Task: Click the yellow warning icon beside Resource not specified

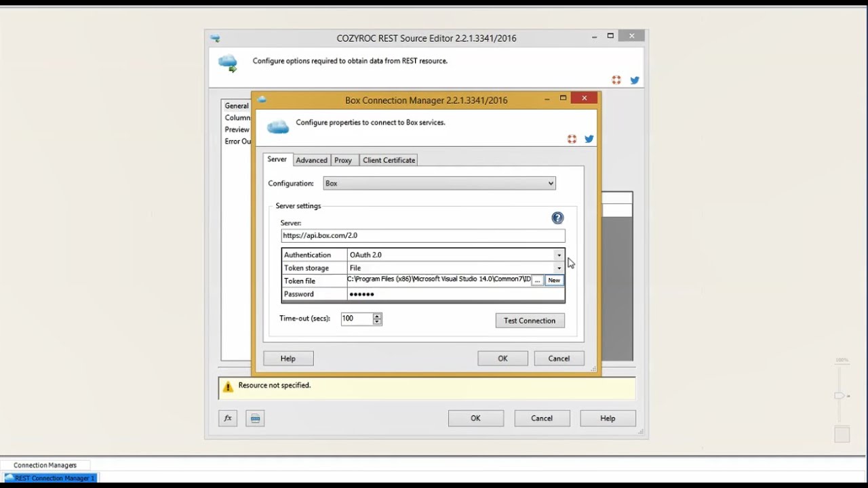Action: 228,386
